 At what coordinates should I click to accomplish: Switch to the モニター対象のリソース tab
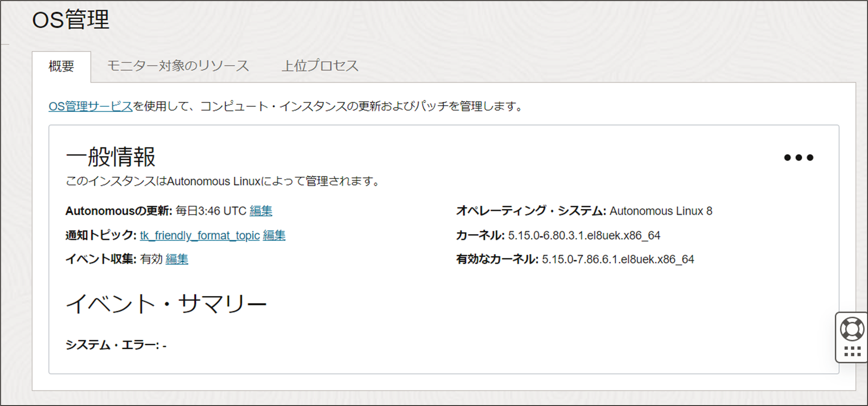click(x=178, y=66)
